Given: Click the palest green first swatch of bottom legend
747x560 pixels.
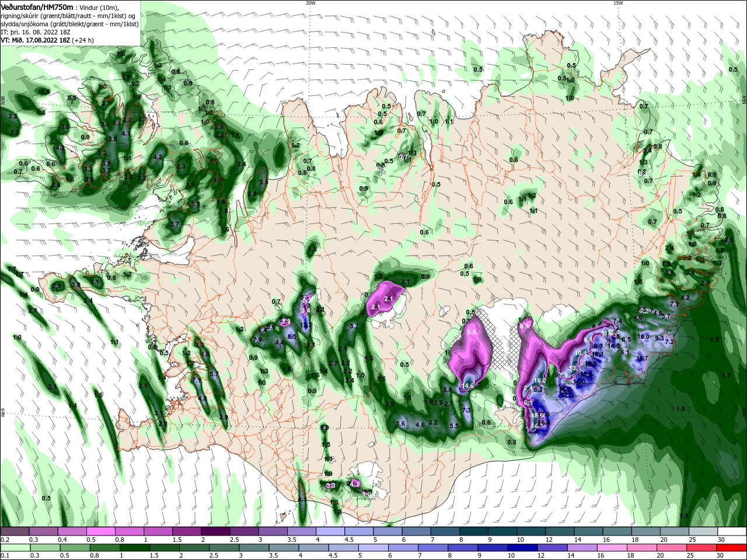Looking at the screenshot, I should click(15, 548).
